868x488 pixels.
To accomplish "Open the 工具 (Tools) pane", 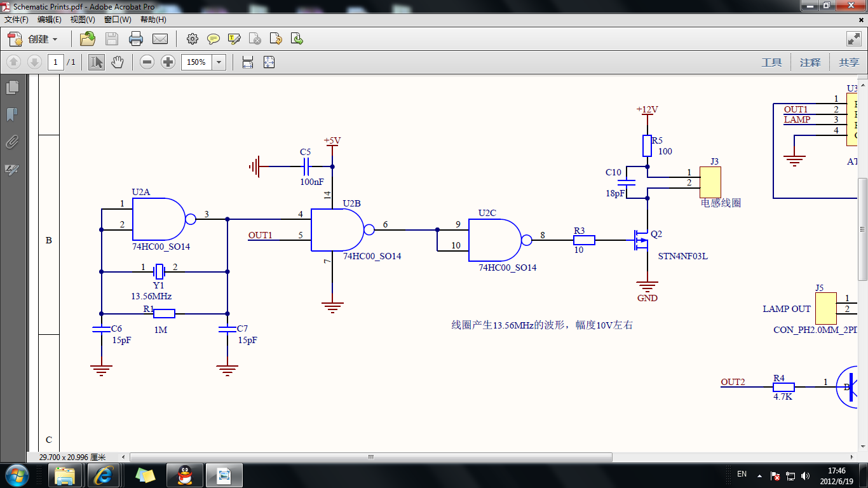I will (x=771, y=62).
